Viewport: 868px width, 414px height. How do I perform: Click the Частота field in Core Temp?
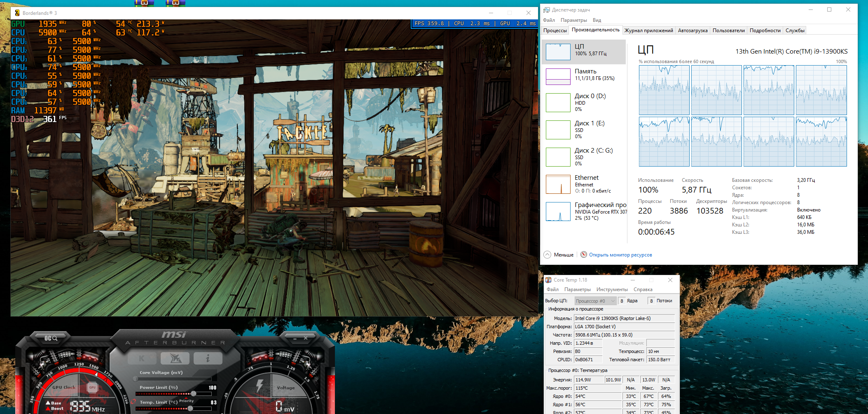624,335
